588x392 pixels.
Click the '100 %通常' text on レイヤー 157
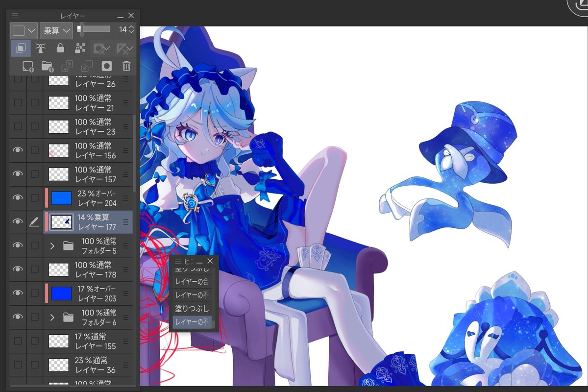pyautogui.click(x=93, y=170)
